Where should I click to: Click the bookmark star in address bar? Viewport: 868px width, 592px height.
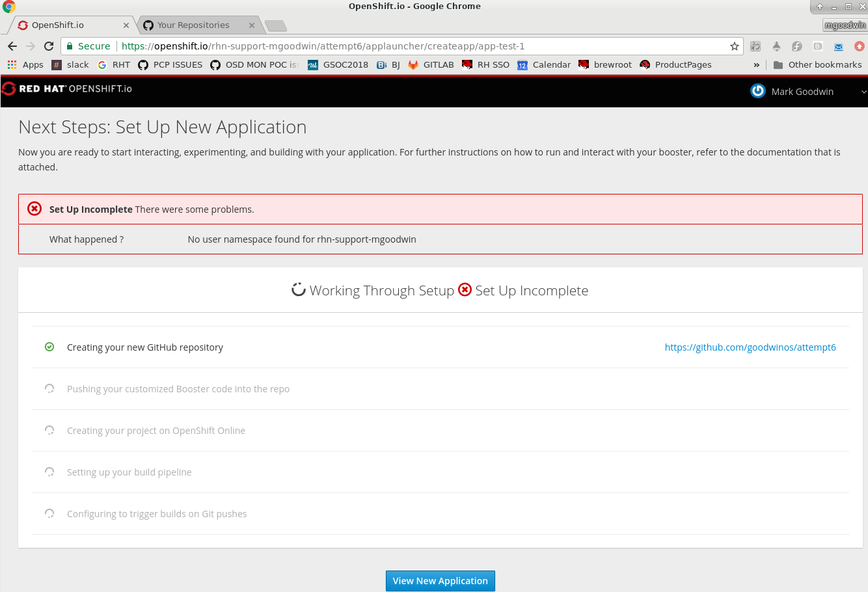tap(734, 46)
